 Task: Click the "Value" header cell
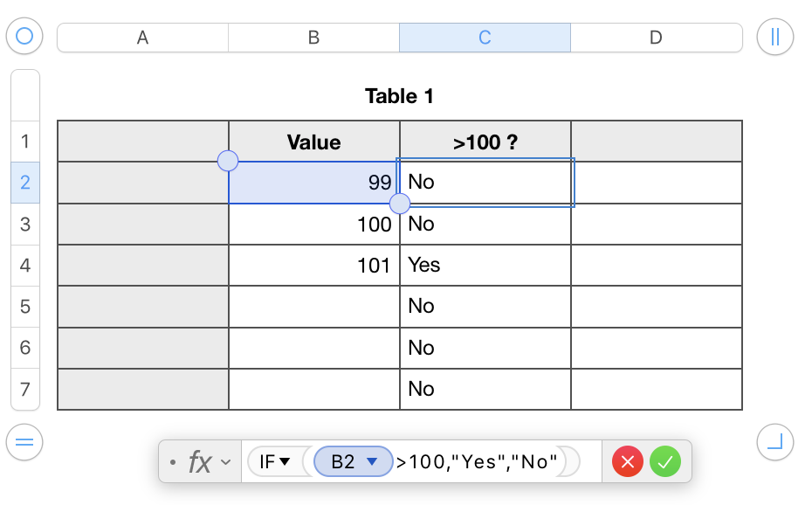click(314, 142)
